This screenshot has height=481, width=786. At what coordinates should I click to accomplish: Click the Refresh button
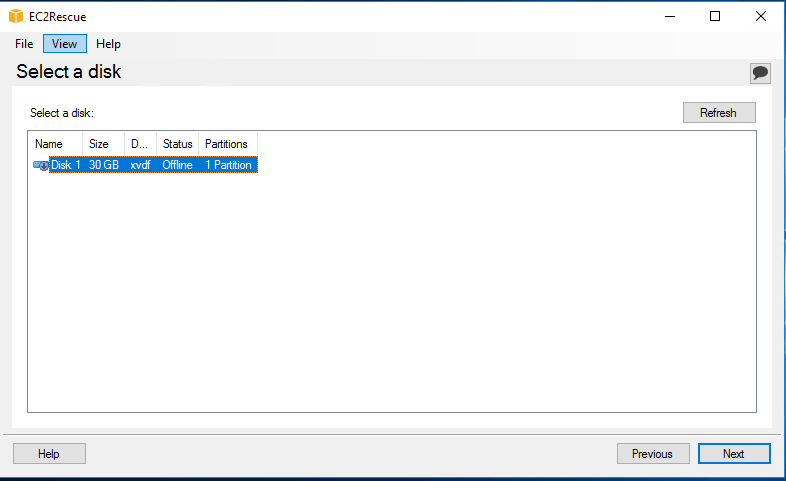(x=719, y=113)
